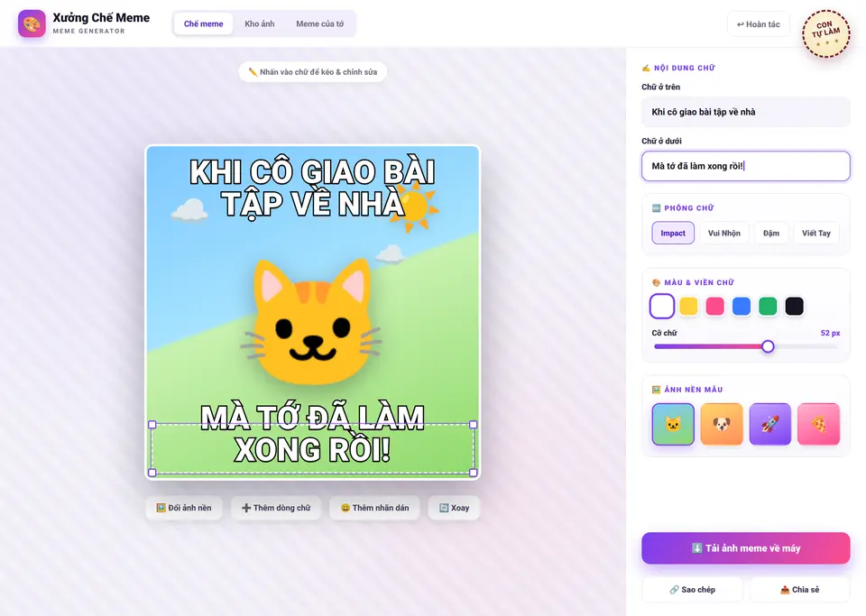
Task: Open the Meme của tớ tab
Action: 319,23
